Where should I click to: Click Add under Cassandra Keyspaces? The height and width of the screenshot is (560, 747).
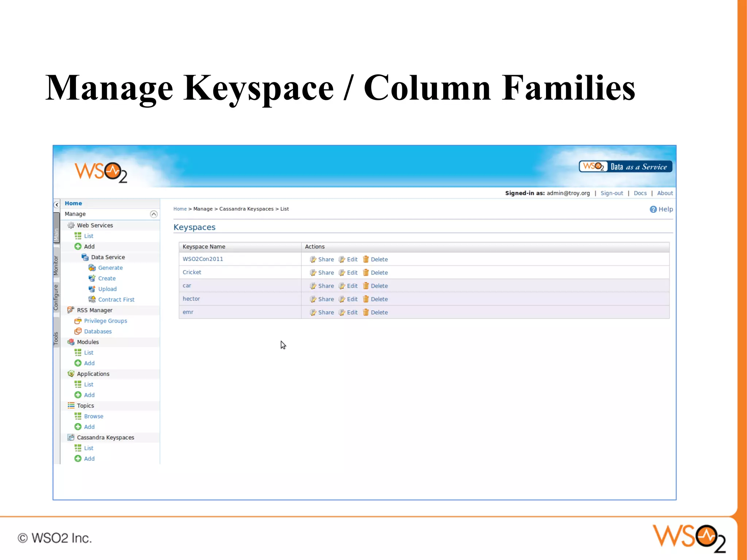tap(89, 459)
